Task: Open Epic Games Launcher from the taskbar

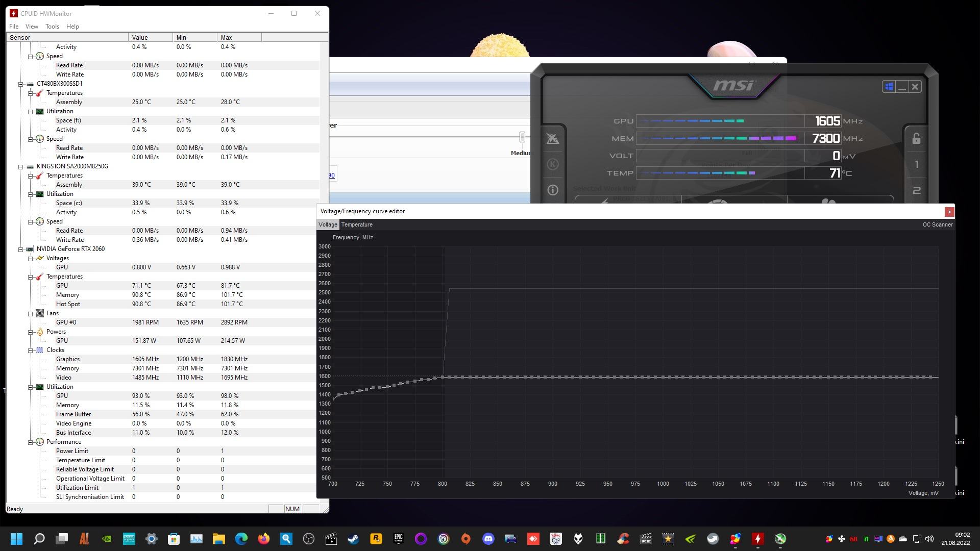Action: [x=399, y=539]
